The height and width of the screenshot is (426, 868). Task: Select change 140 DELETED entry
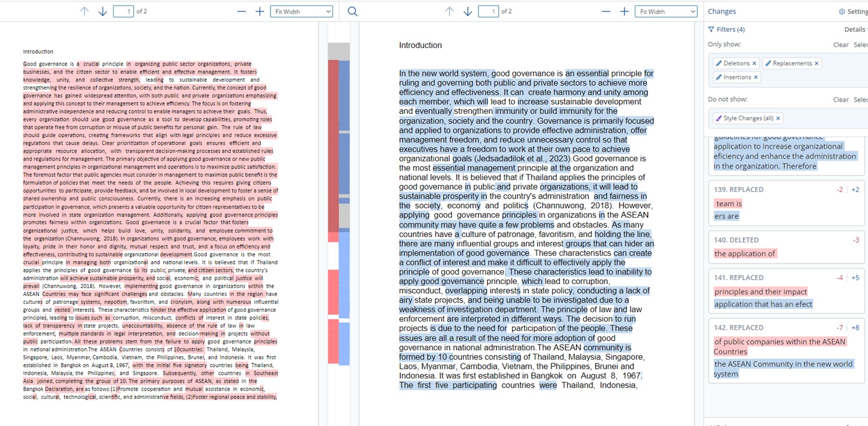786,247
